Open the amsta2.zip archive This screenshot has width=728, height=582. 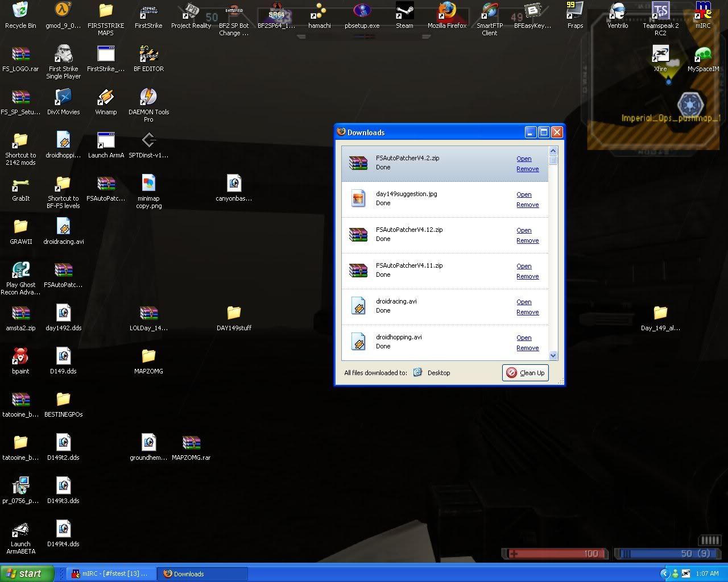coord(20,318)
